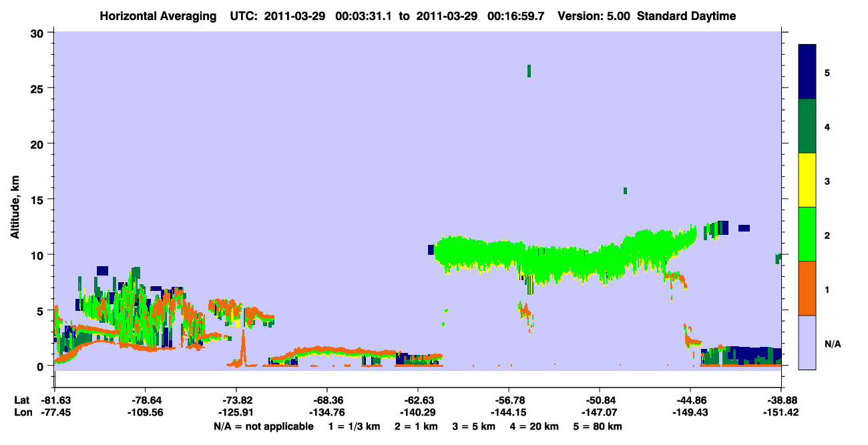Click the end time '00:16:59.7'
Screen dimensions: 868x445
pyautogui.click(x=517, y=16)
